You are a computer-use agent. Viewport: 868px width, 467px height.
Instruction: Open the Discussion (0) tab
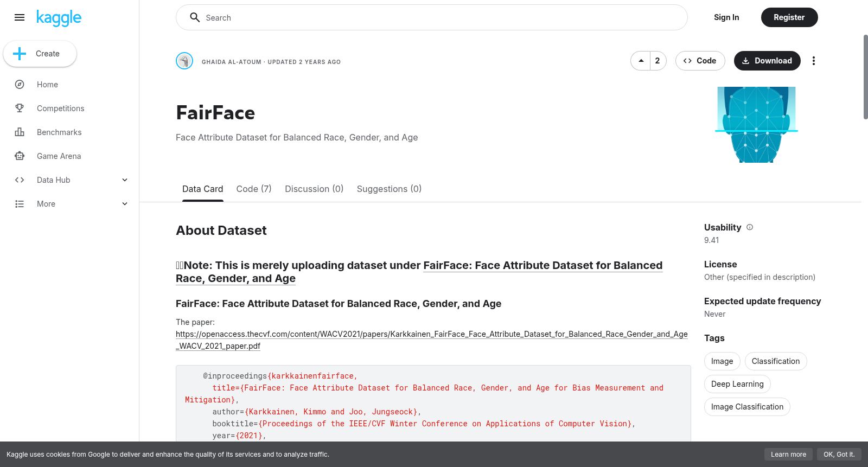(x=314, y=189)
